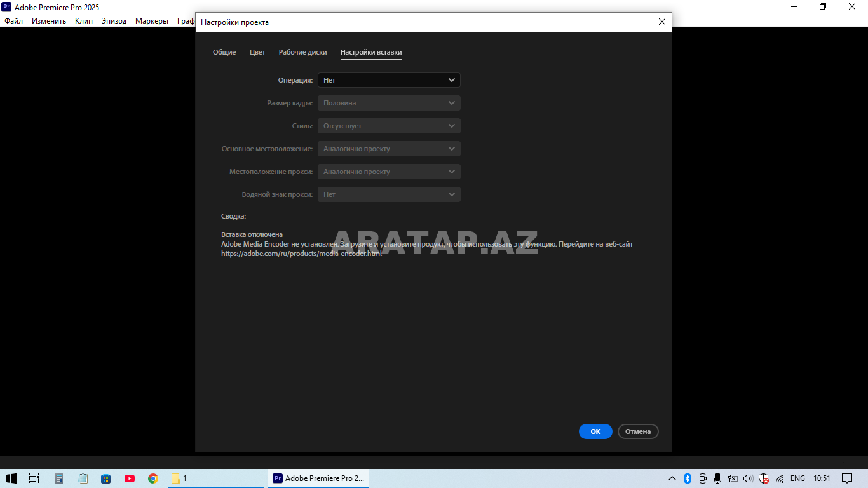Open the Местоположение прокси dropdown
This screenshot has height=488, width=868.
click(x=389, y=172)
